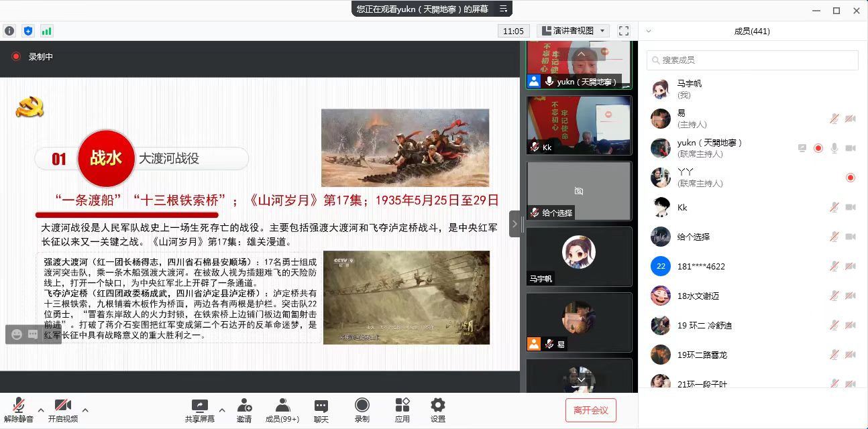Enter fullscreen with the fullscreen icon
Screen dimensions: 868x429
point(624,31)
